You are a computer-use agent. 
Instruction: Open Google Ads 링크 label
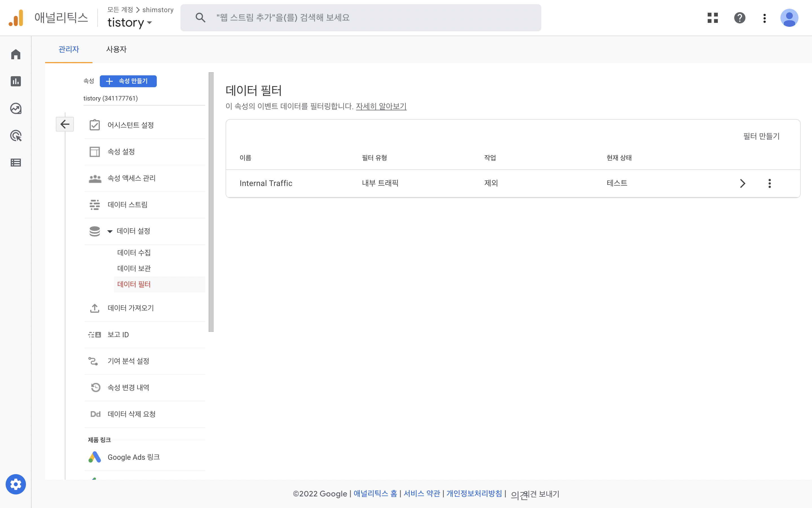[x=134, y=457]
